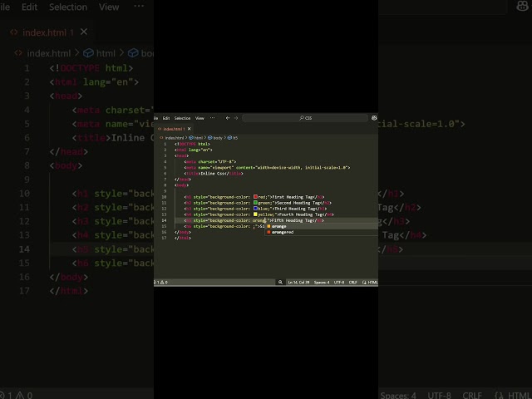The image size is (532, 399).
Task: Click the charset="UTF-8" attribute on line 4
Action: [217, 162]
